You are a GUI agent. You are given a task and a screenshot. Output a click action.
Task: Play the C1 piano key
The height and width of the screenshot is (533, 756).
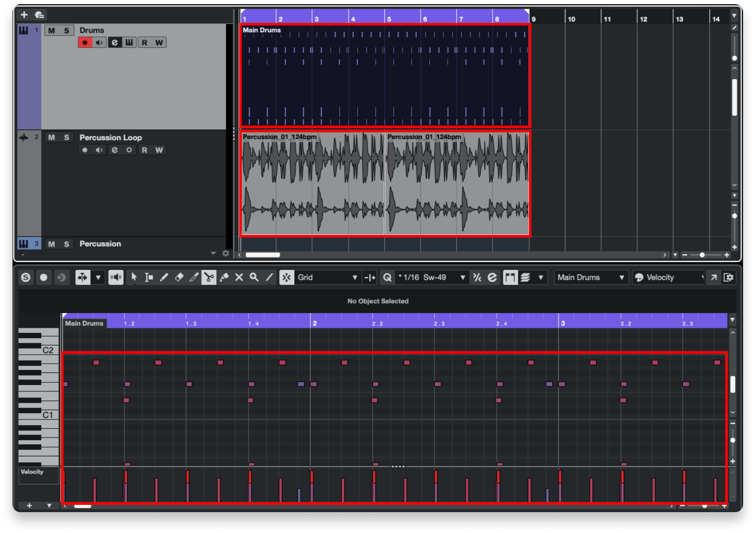click(x=40, y=415)
